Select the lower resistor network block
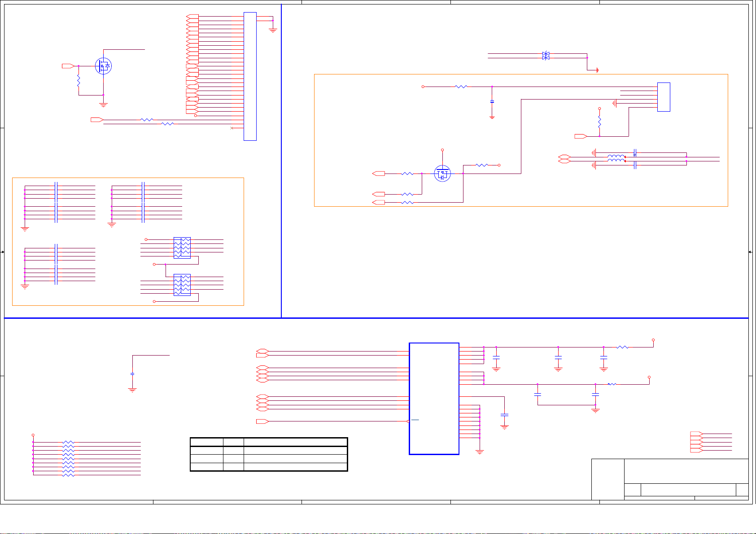The height and width of the screenshot is (534, 756). pos(182,285)
